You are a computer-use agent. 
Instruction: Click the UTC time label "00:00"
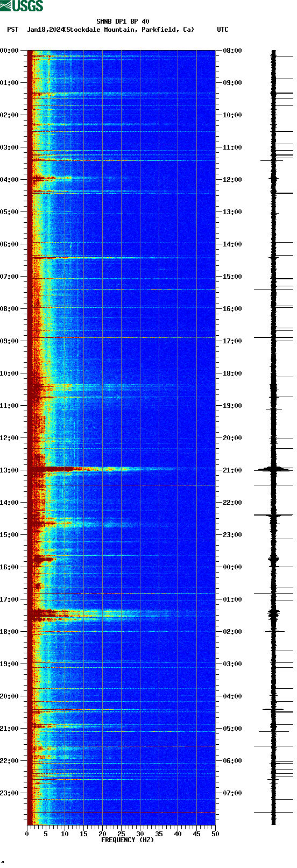[x=232, y=567]
